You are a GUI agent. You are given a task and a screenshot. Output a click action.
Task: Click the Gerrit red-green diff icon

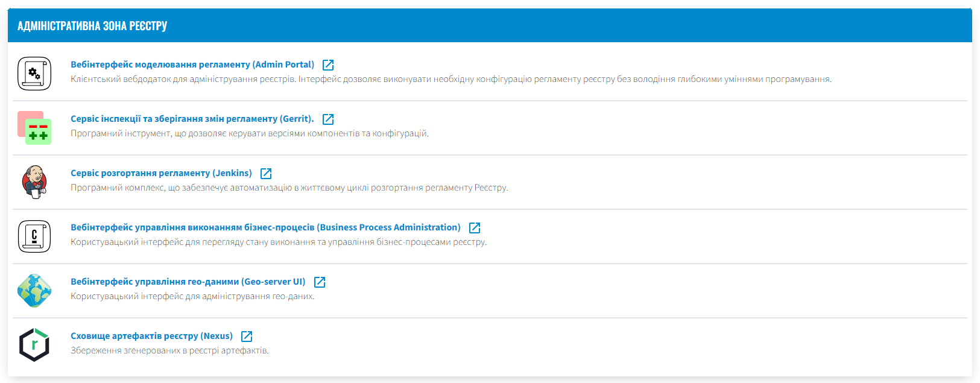(34, 128)
